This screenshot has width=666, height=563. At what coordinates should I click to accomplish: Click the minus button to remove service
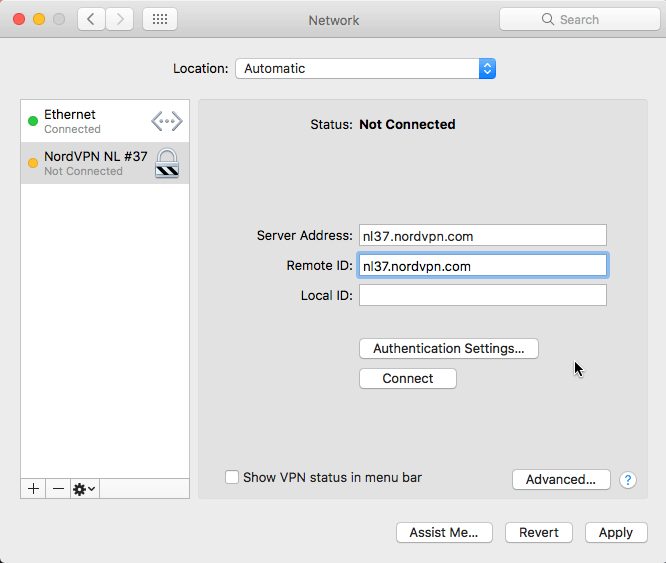click(x=58, y=488)
